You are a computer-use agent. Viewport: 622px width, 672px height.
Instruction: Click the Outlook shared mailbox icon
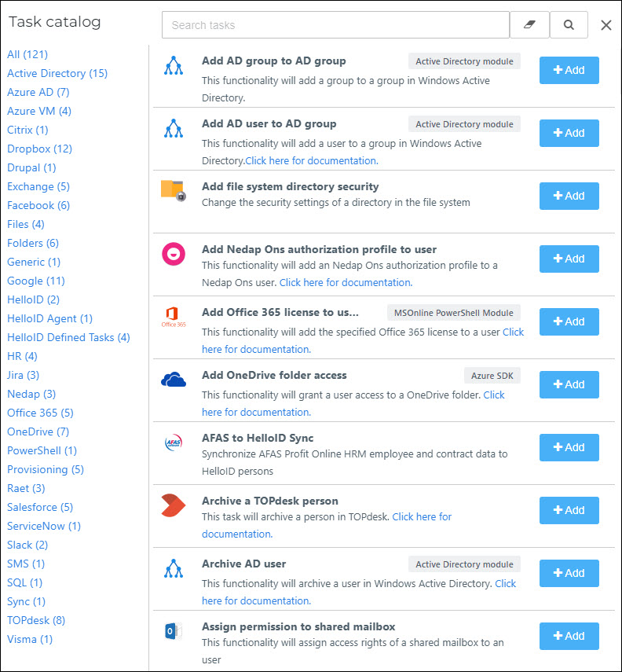pyautogui.click(x=174, y=631)
